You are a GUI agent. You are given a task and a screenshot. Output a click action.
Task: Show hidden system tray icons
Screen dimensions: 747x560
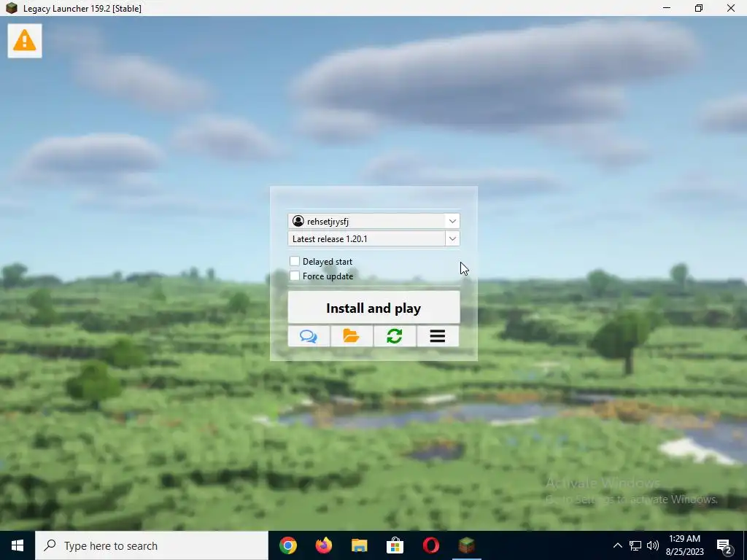click(x=617, y=545)
